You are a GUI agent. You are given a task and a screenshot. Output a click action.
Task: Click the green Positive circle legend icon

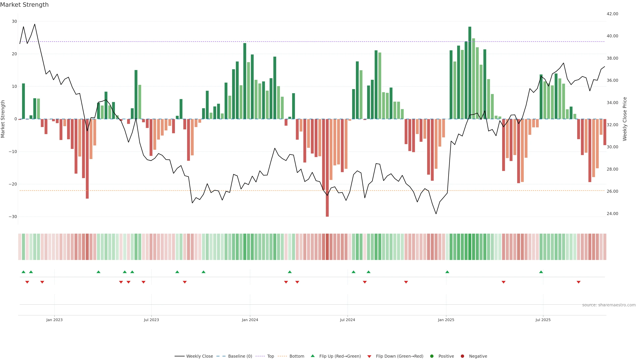click(x=432, y=356)
